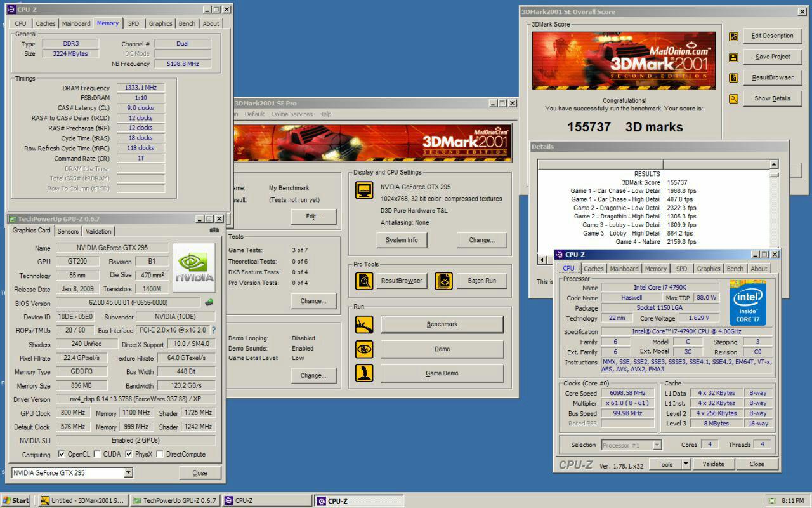Click TechPowerUp GPU-Z taskbar button
Screen dimensions: 812x508
pos(175,500)
